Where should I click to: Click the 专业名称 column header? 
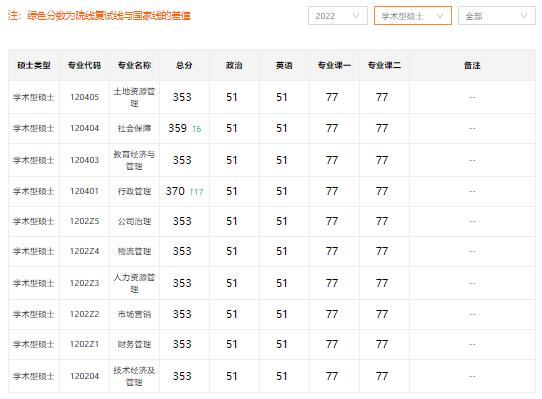point(134,65)
